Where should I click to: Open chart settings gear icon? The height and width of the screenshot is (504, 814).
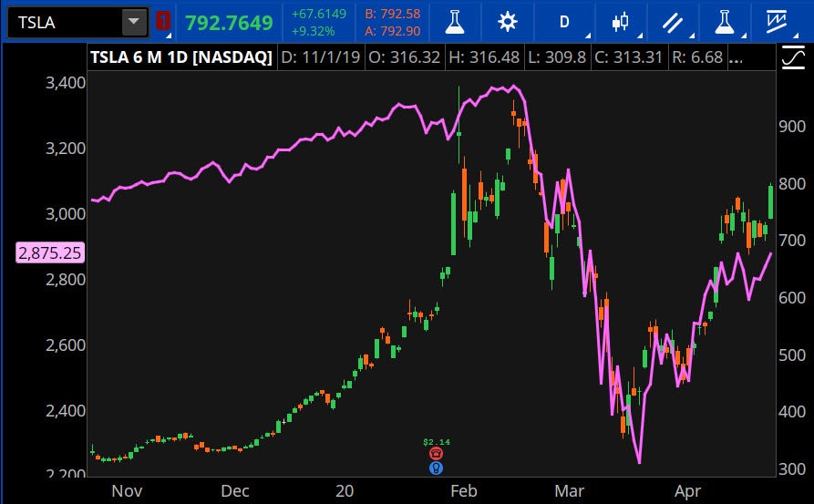click(507, 22)
